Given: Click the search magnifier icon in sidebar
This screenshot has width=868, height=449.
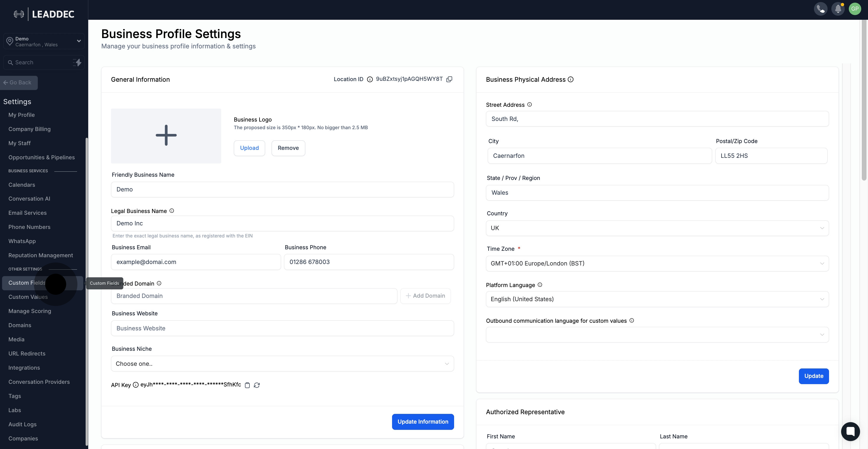Looking at the screenshot, I should (10, 63).
